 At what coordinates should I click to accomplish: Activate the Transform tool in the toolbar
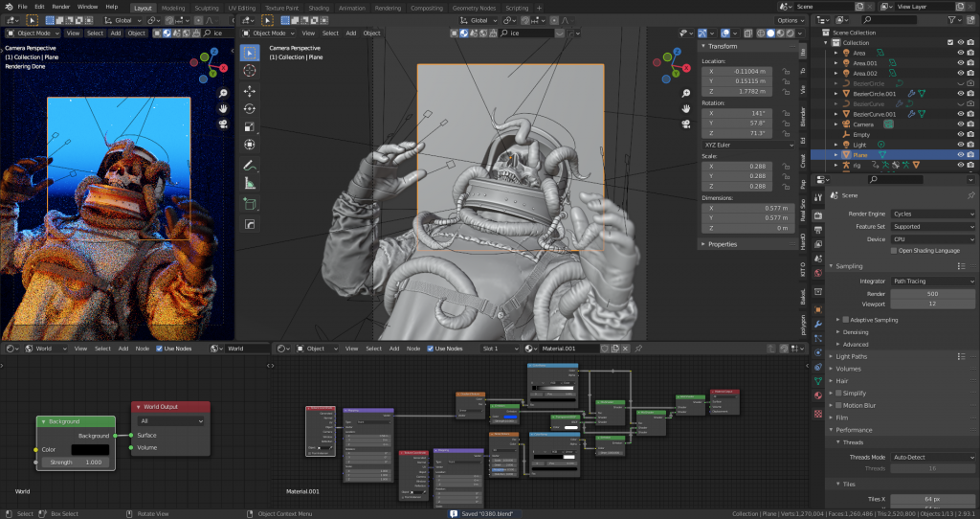[250, 145]
